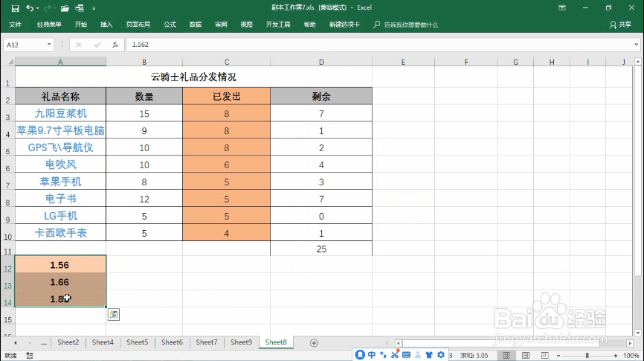Click the 100% zoom level
The height and width of the screenshot is (361, 644).
pos(631,355)
